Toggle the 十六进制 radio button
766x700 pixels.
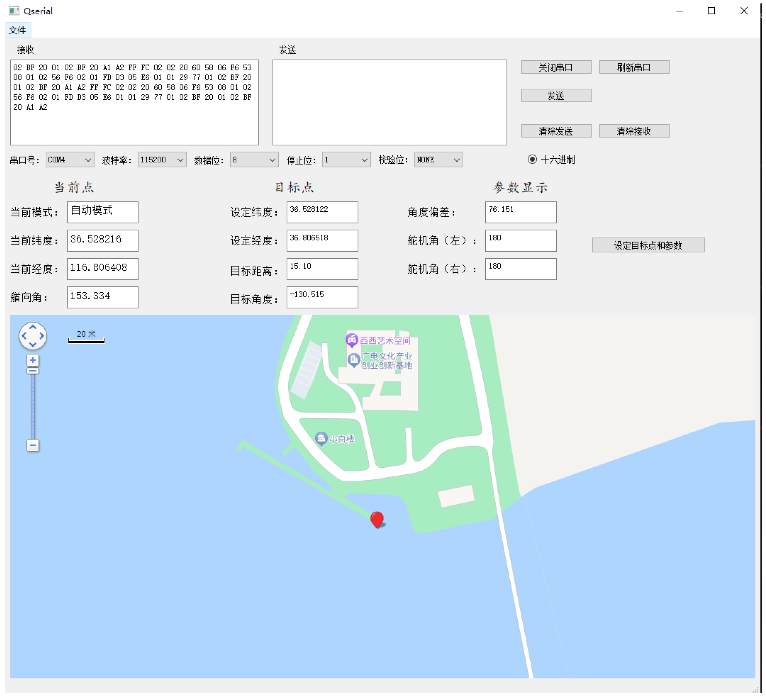[x=532, y=160]
